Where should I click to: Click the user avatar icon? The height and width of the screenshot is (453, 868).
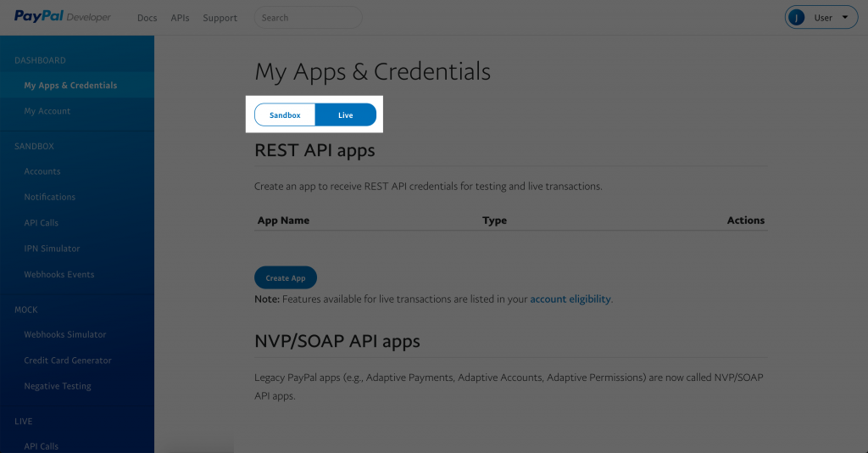(x=797, y=18)
